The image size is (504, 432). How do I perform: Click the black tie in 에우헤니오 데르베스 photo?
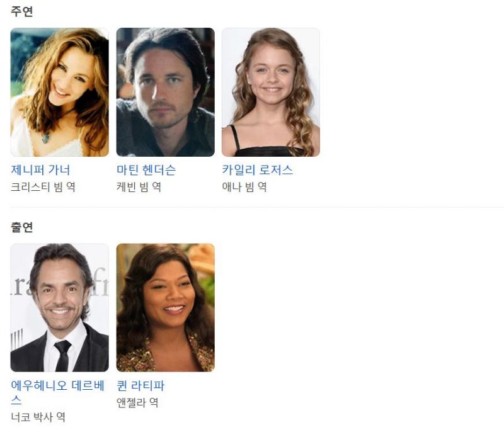click(62, 355)
